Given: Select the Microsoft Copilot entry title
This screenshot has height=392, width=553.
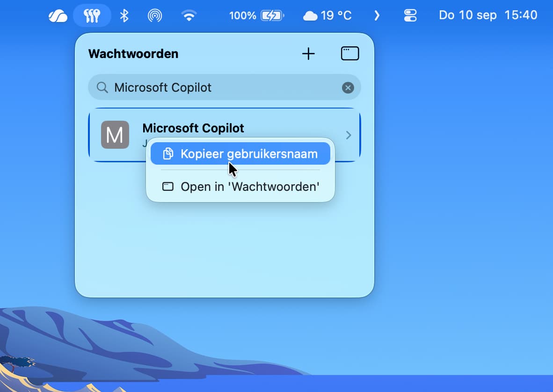Looking at the screenshot, I should point(193,128).
